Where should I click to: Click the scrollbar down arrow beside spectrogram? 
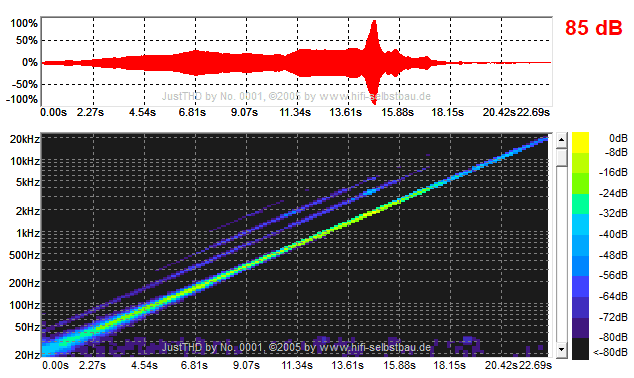tap(561, 349)
